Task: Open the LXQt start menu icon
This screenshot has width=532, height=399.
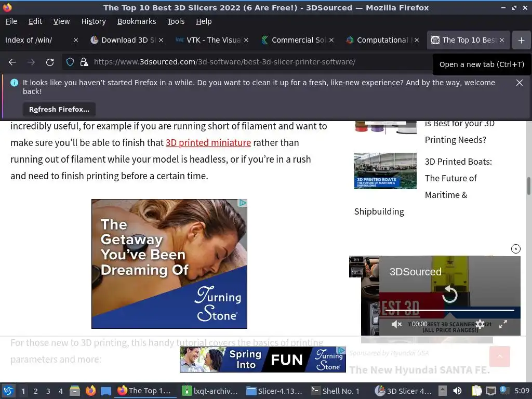Action: tap(8, 391)
